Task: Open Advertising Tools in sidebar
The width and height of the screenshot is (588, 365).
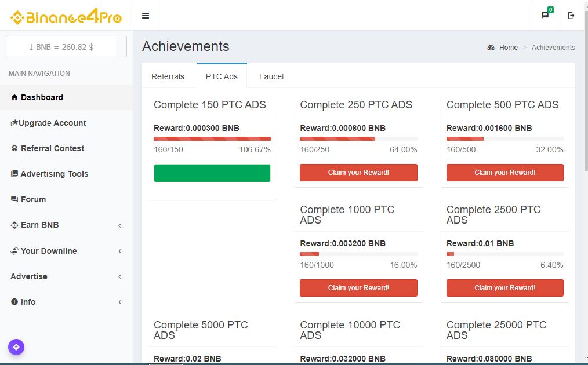Action: point(54,174)
